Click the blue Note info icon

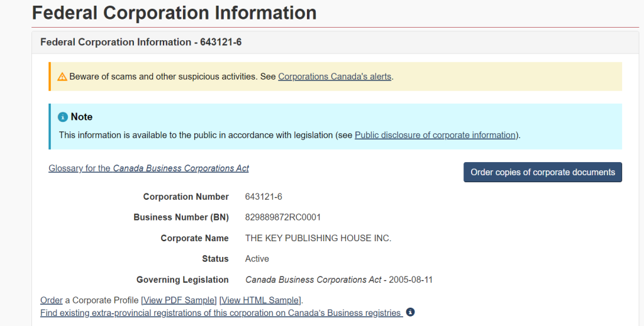point(63,117)
